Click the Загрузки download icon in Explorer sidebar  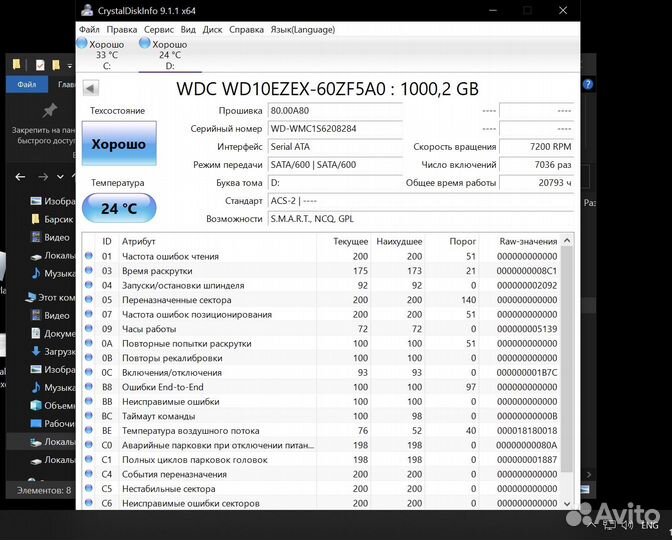(35, 352)
